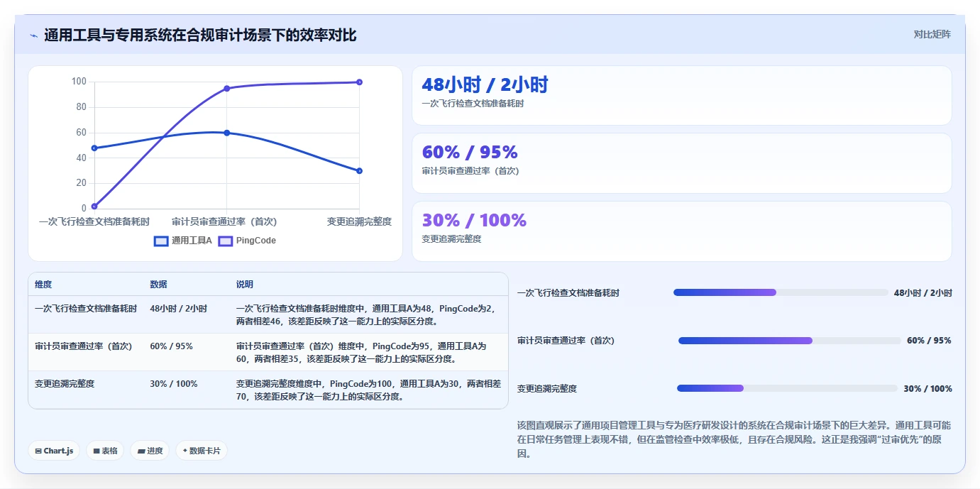Click the y-axis label 100
Image resolution: width=980 pixels, height=489 pixels.
79,82
